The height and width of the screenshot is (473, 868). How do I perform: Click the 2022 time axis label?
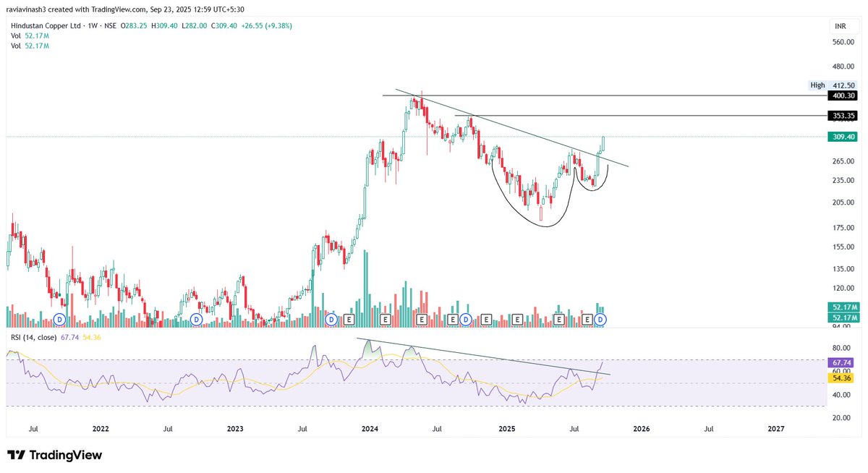tap(101, 429)
